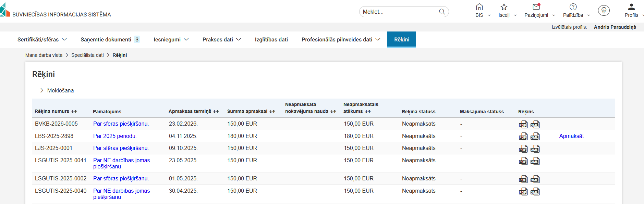Open the Palīdzība help menu
Screen dimensions: 644x204
point(573,7)
